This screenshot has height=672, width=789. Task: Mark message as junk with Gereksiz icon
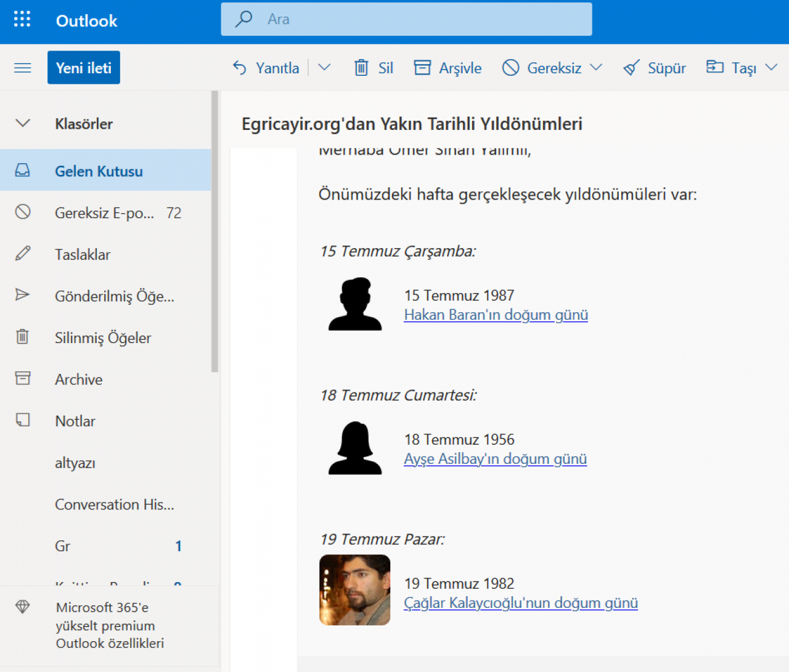pyautogui.click(x=510, y=68)
